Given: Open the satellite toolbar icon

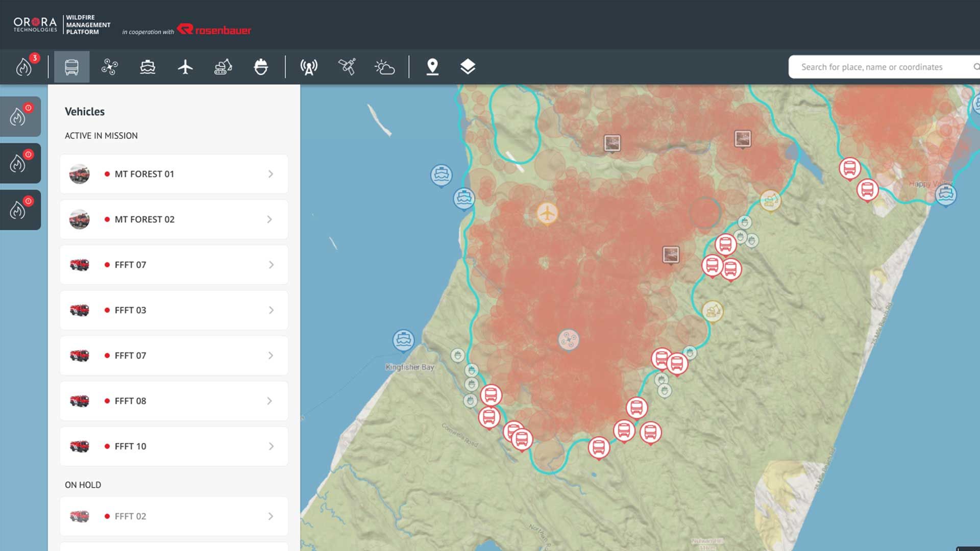Looking at the screenshot, I should [347, 67].
